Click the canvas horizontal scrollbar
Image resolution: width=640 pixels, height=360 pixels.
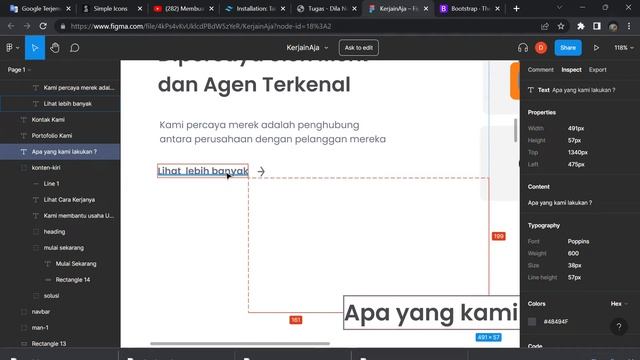[x=240, y=344]
